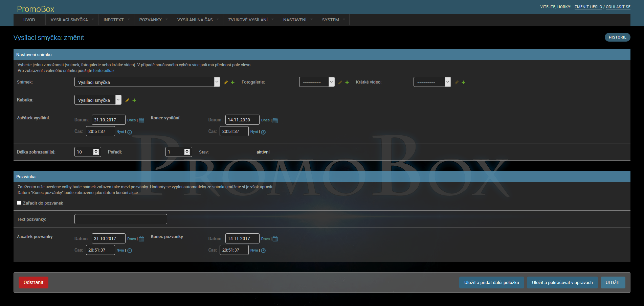Edit Rubrika using the pencil icon
The height and width of the screenshot is (306, 644).
coord(127,100)
